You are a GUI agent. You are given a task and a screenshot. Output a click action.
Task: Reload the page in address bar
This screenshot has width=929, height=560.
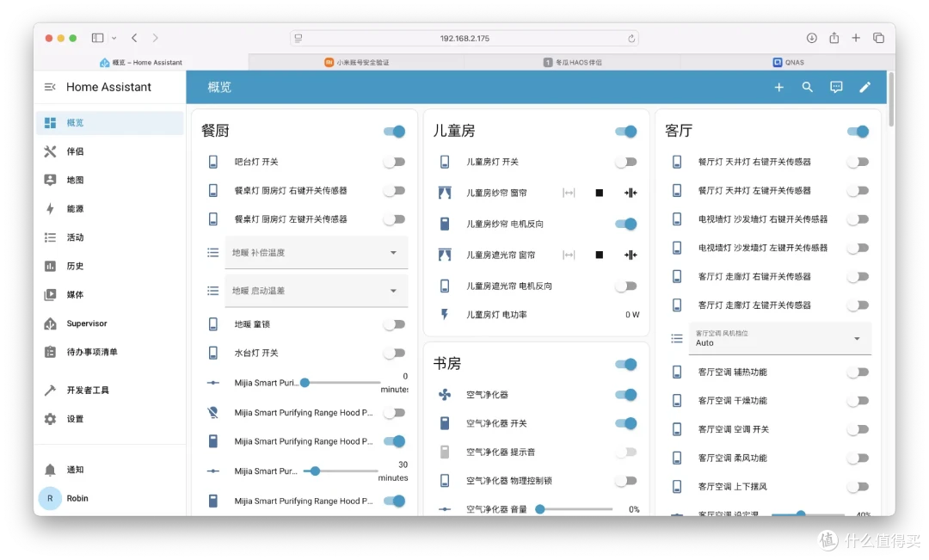631,39
